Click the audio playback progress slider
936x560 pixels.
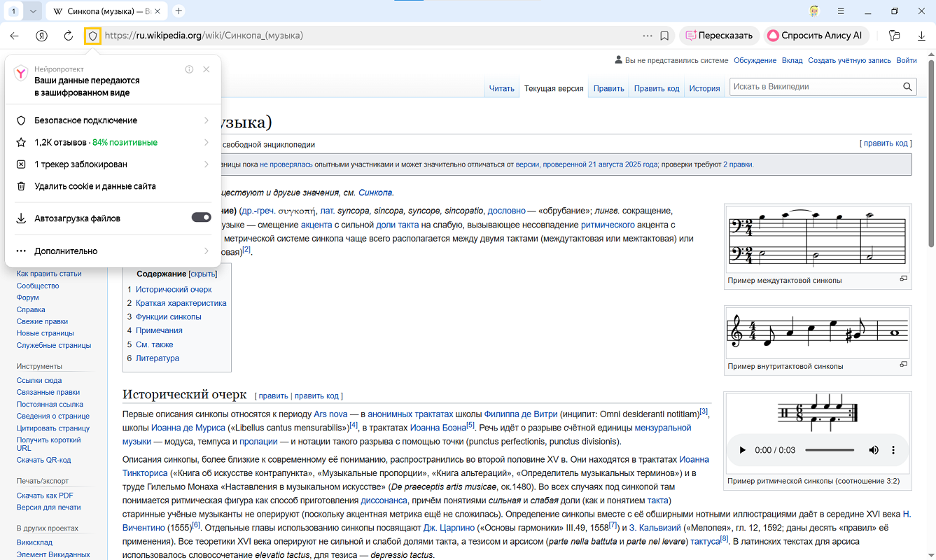coord(829,450)
